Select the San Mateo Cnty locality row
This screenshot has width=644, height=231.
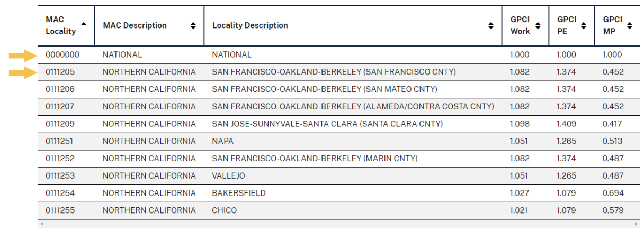[339, 89]
